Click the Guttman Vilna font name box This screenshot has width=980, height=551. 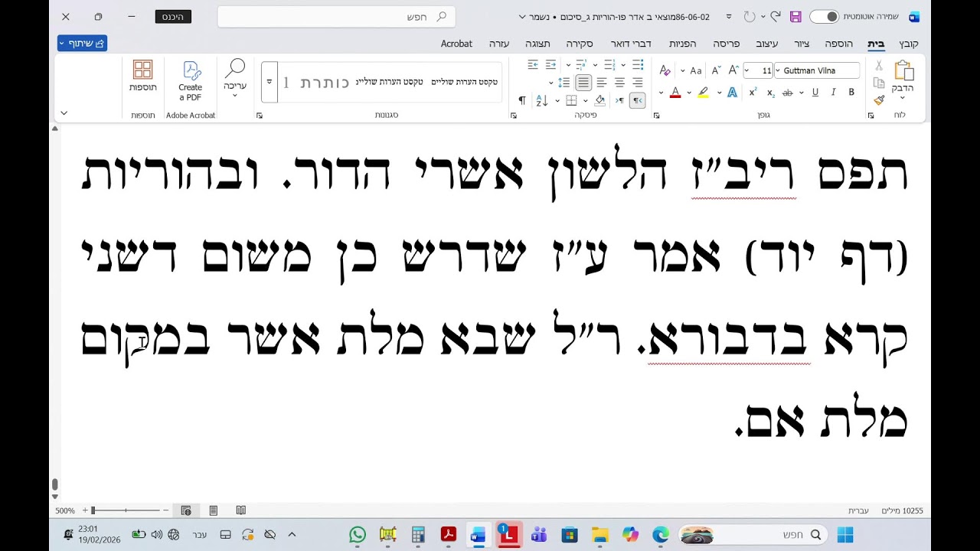817,70
